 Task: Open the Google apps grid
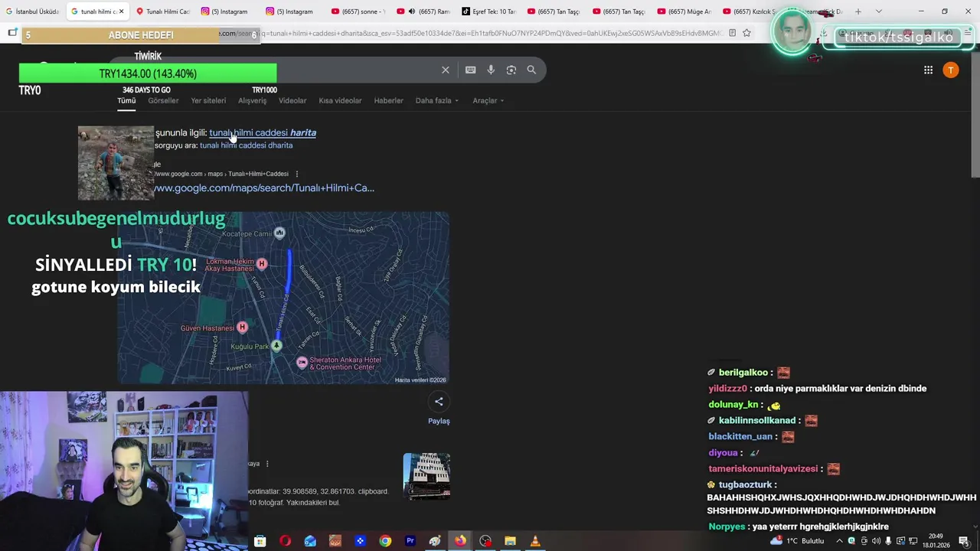[928, 70]
